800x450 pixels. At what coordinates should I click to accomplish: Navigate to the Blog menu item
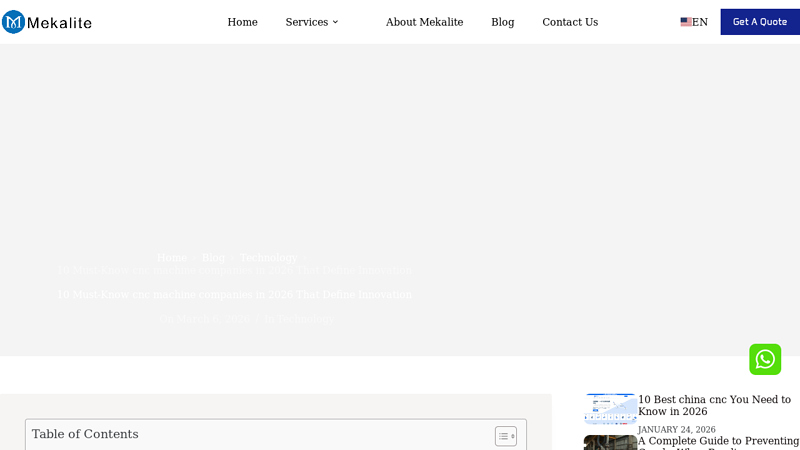pyautogui.click(x=502, y=22)
